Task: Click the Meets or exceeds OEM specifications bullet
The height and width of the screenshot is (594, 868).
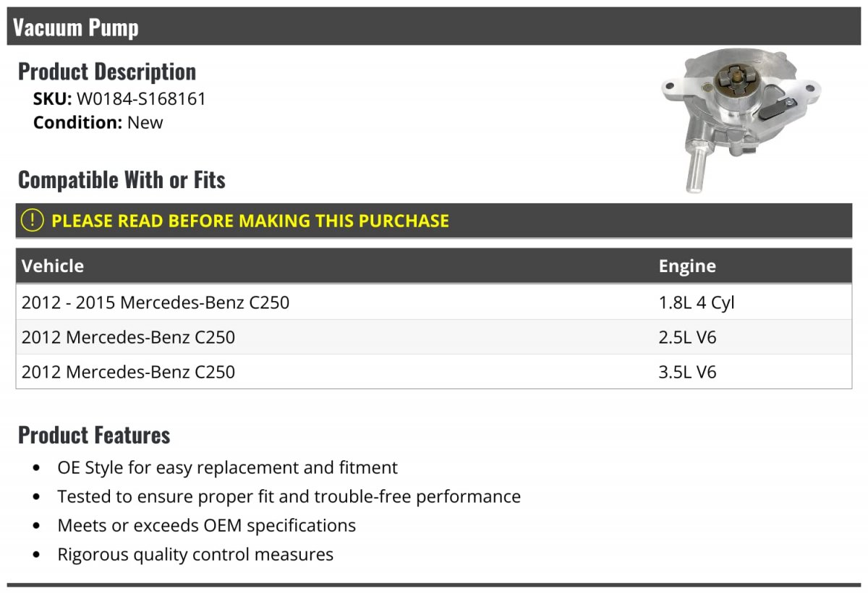Action: [x=207, y=526]
